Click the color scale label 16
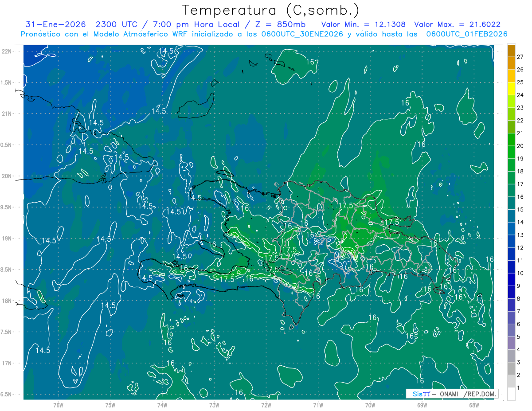 (520, 197)
